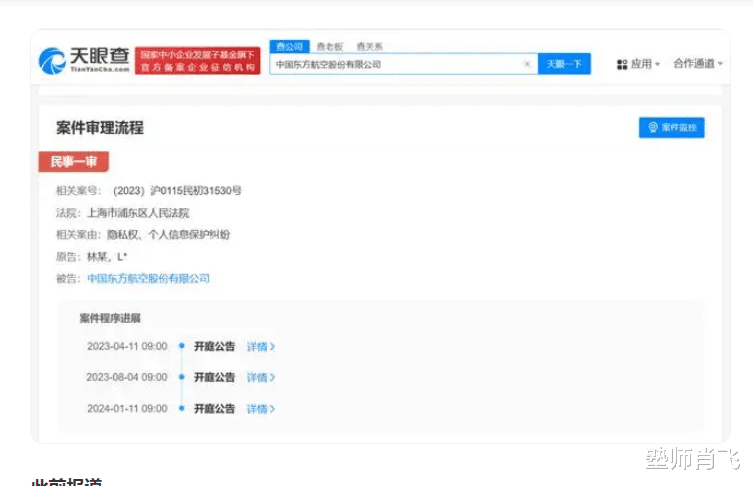
Task: Click the timeline dot for 2023-08-04
Action: point(182,377)
